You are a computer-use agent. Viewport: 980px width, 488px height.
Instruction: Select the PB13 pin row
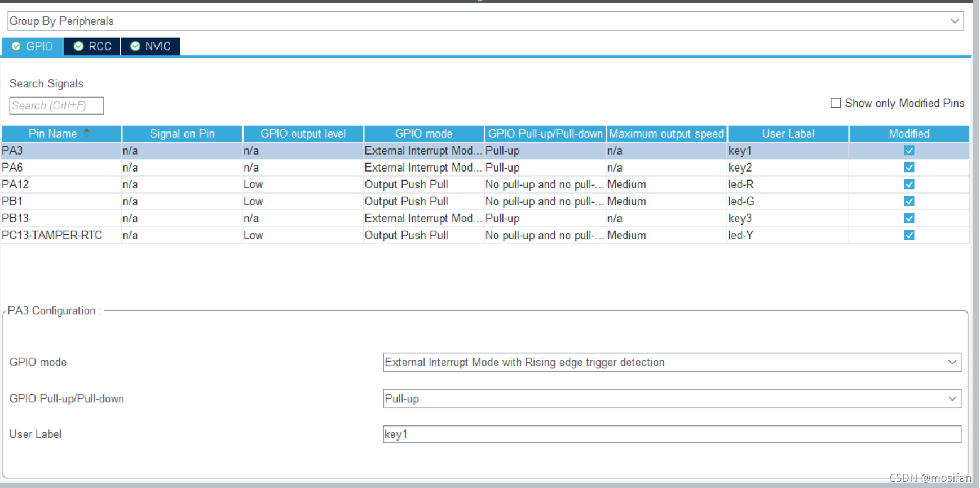tap(485, 218)
